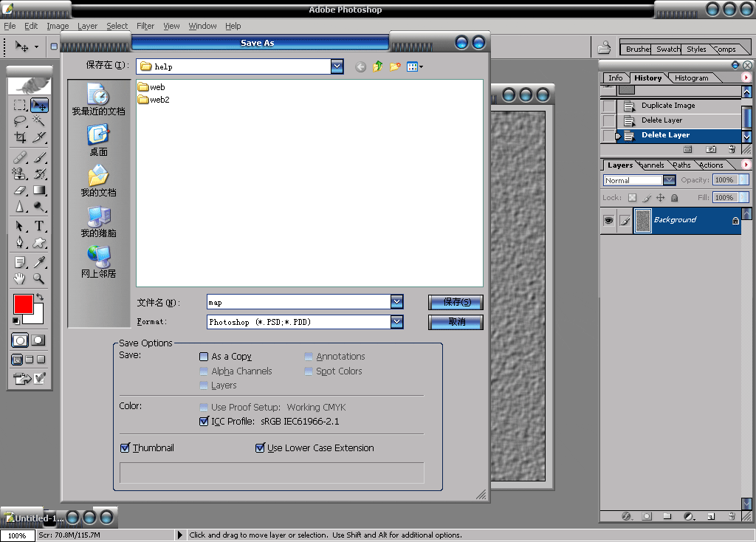Click the default colors mini swatch icon
This screenshot has width=756, height=542.
(16, 321)
